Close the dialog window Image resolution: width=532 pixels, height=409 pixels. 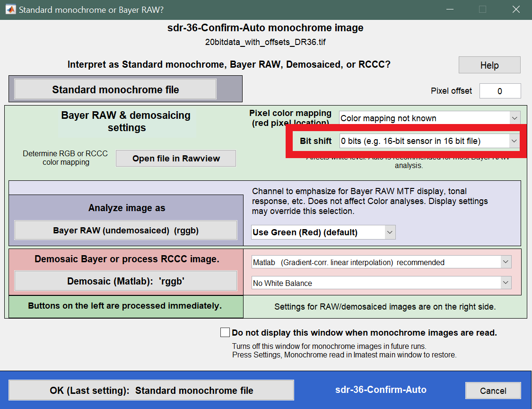coord(516,9)
